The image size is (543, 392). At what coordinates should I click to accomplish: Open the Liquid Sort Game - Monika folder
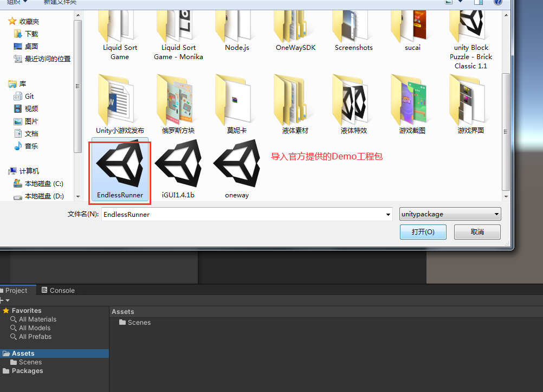178,35
